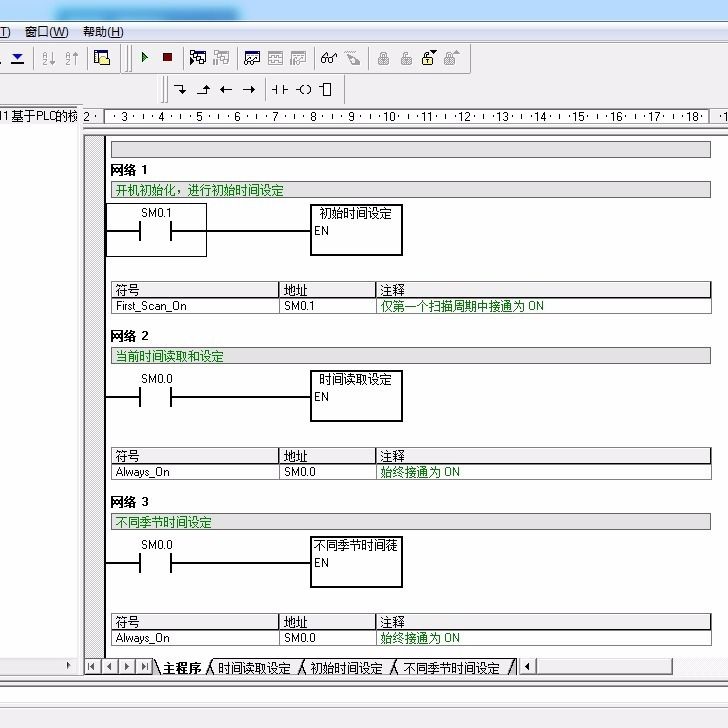The height and width of the screenshot is (728, 728).
Task: Click the grayed Write All chart icon
Action: point(298,58)
